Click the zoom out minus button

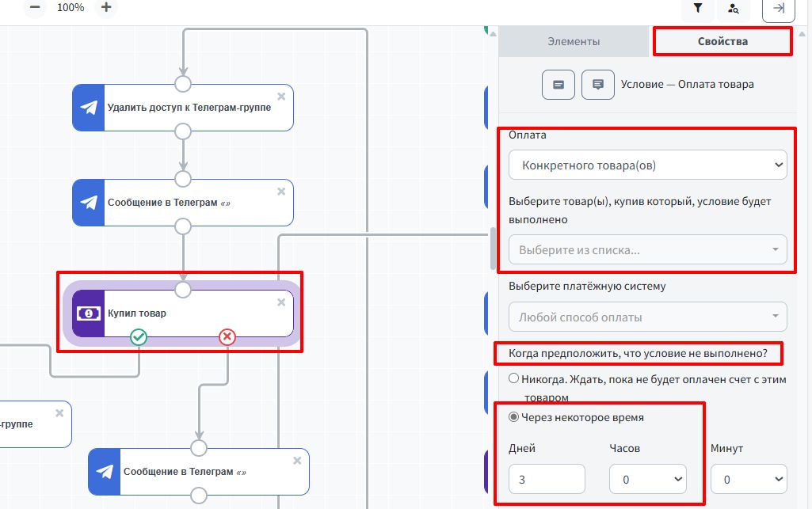pos(35,7)
